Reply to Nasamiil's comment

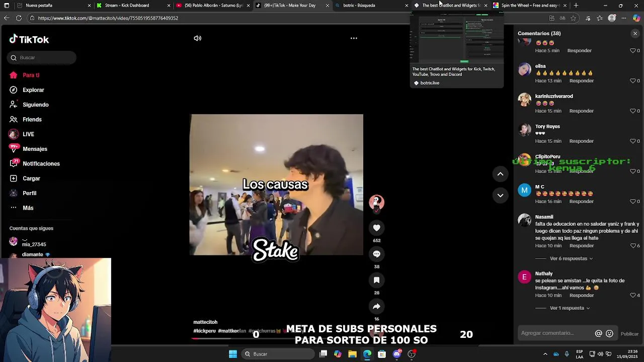[582, 246]
